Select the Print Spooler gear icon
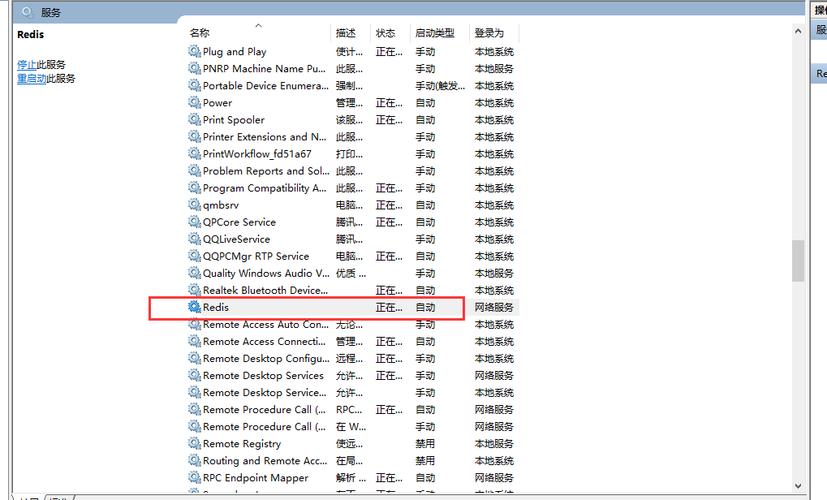827x500 pixels. point(194,120)
